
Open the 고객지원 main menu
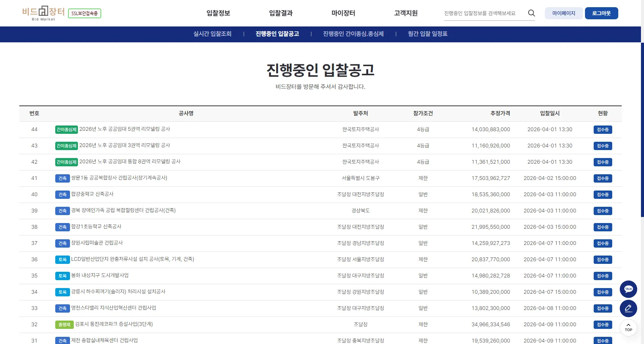406,13
